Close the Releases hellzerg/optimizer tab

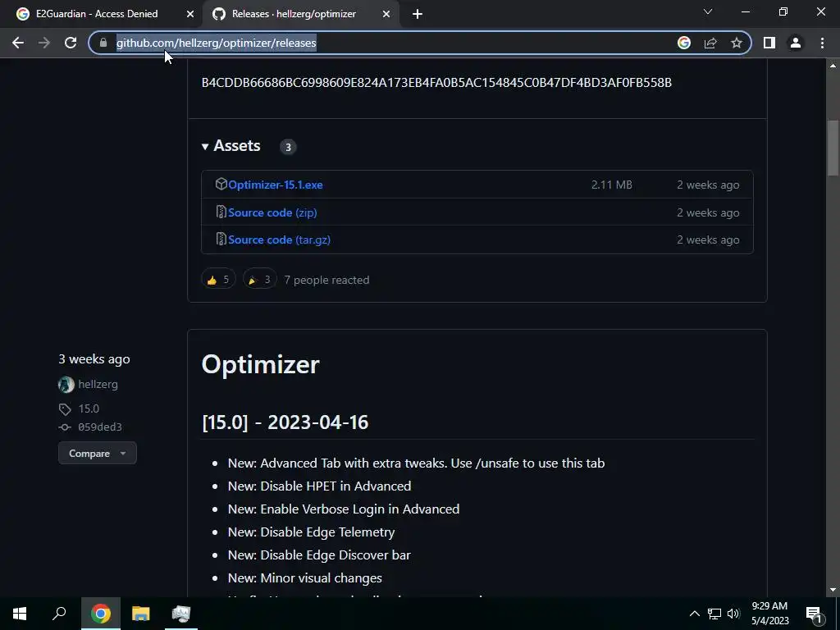(386, 14)
